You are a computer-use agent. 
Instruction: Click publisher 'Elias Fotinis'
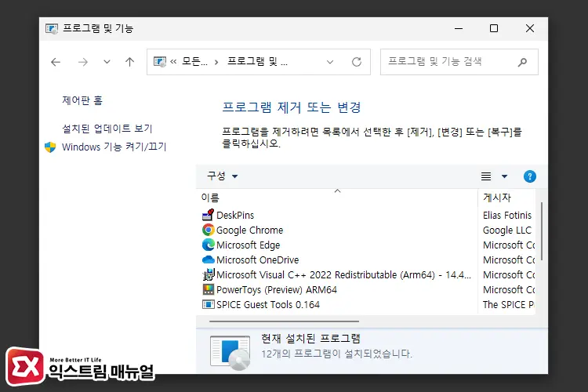coord(507,216)
